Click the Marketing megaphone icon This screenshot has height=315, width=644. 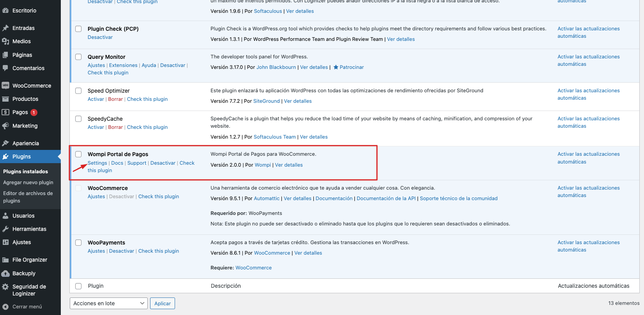click(5, 126)
